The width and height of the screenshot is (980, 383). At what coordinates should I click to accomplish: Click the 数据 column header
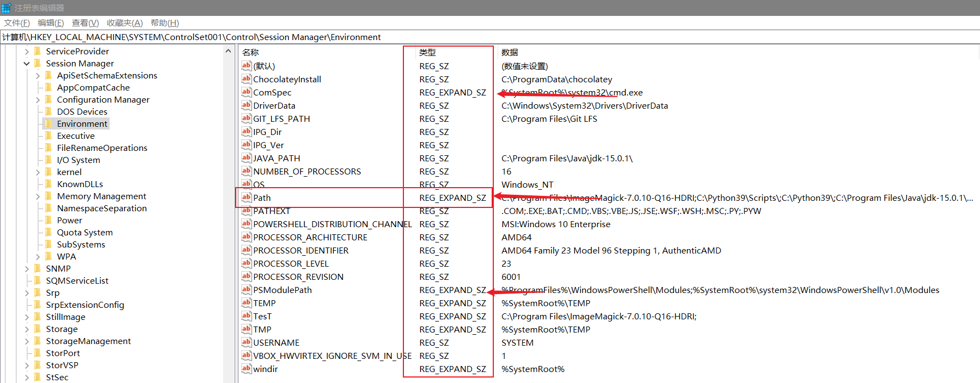coord(509,52)
